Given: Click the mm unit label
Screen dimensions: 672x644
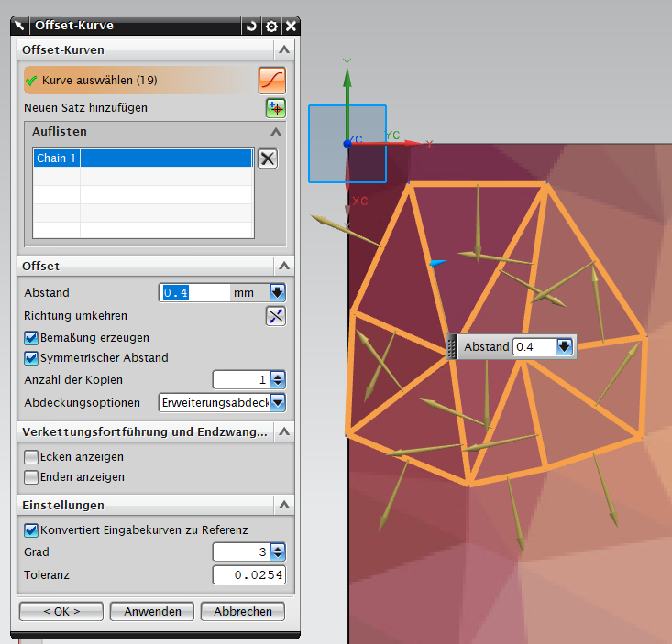Looking at the screenshot, I should click(x=244, y=293).
